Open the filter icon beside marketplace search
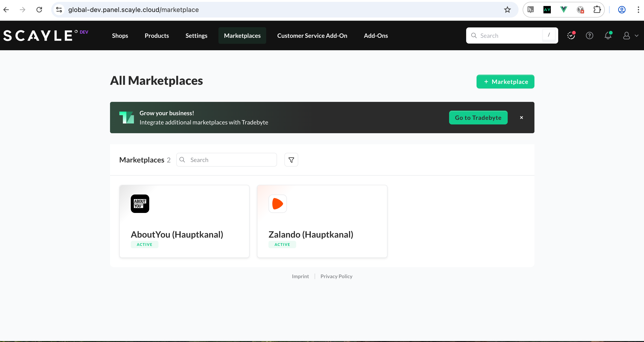The height and width of the screenshot is (342, 644). click(291, 160)
